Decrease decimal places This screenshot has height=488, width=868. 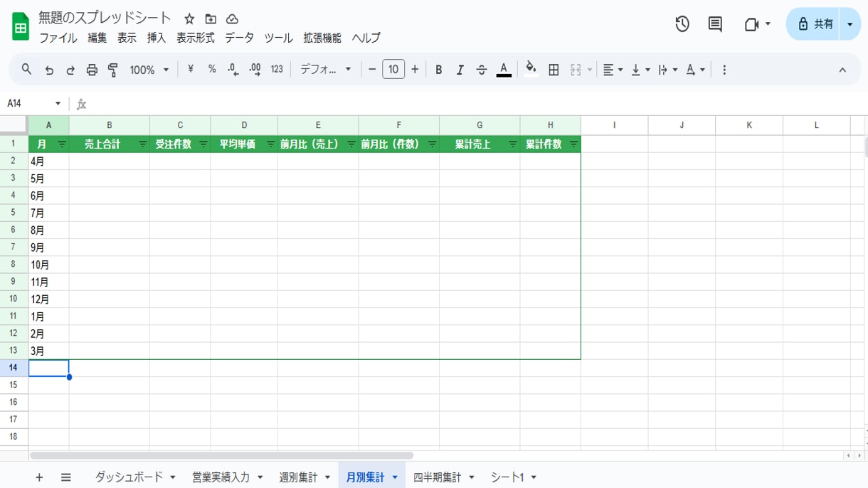click(x=233, y=69)
